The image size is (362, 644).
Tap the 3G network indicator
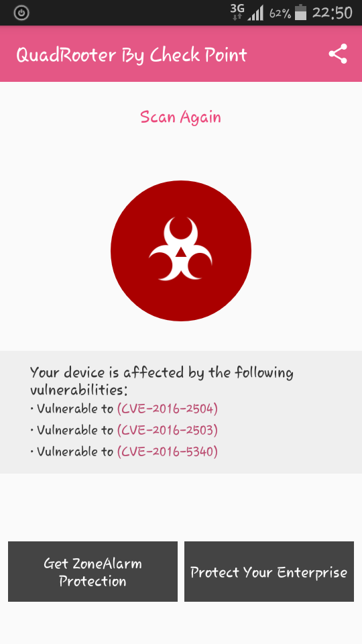pos(237,12)
